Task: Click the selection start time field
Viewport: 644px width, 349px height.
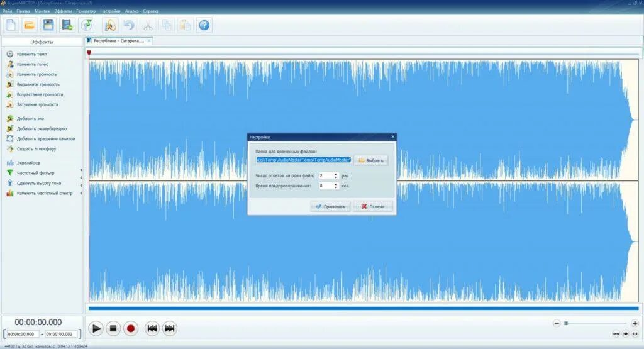Action: coord(23,334)
